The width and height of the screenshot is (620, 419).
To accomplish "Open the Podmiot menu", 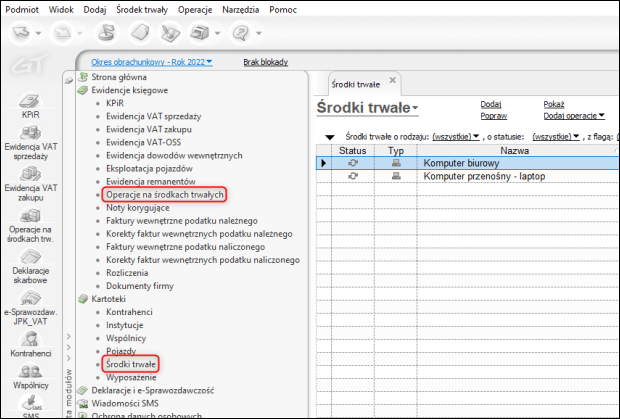I will point(22,10).
